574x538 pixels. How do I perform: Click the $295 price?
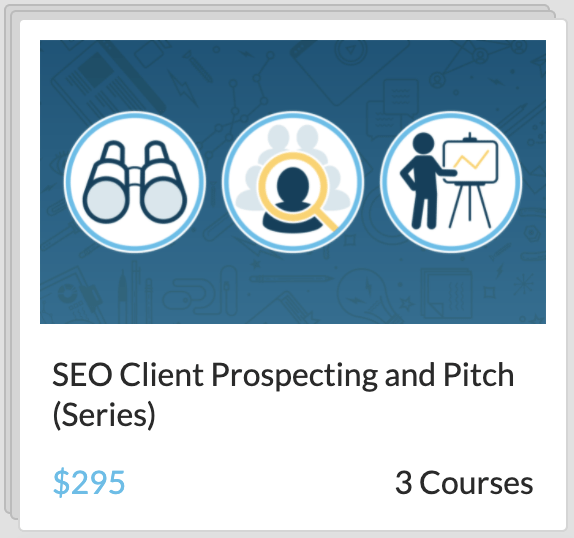click(89, 482)
